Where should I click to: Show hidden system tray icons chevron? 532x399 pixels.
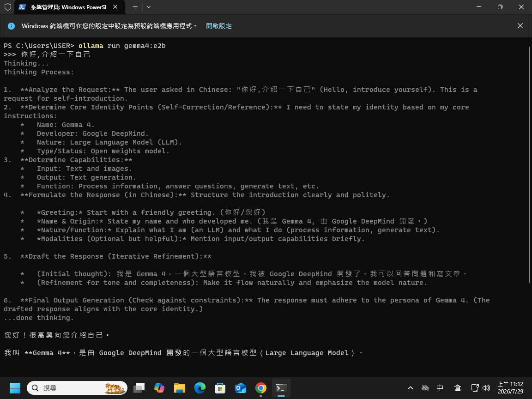[x=411, y=388]
